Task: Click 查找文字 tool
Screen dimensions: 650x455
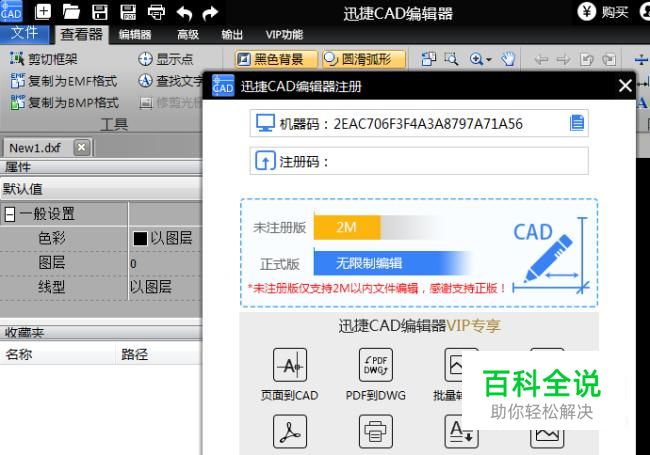Action: pyautogui.click(x=171, y=81)
